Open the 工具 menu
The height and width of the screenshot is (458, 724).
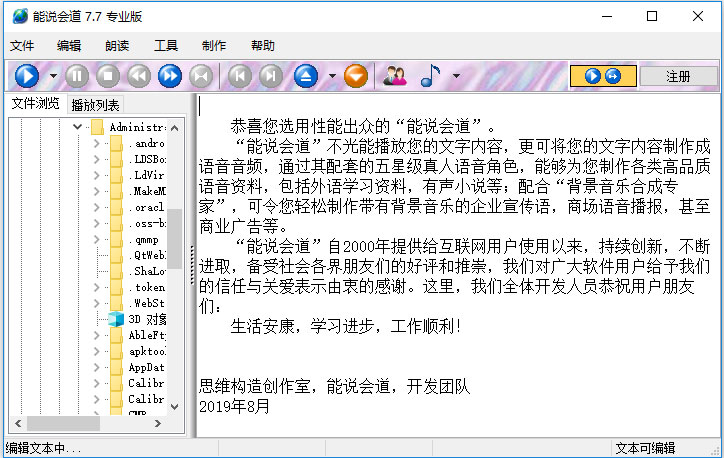tap(166, 46)
